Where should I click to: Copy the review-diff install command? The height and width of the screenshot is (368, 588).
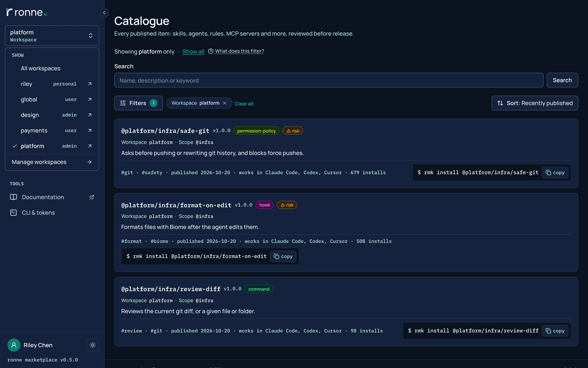555,331
